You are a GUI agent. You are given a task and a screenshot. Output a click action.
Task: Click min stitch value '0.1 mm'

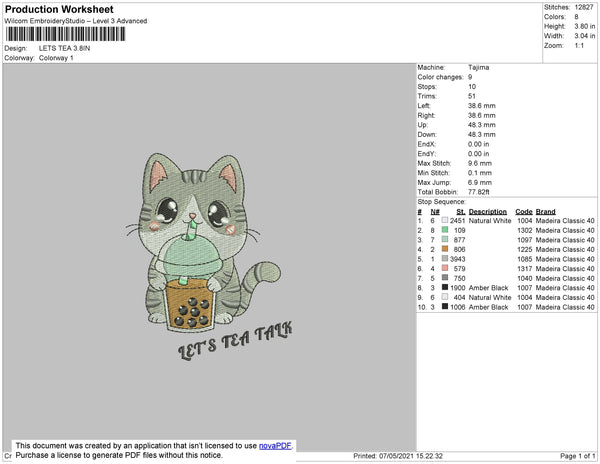pos(480,173)
